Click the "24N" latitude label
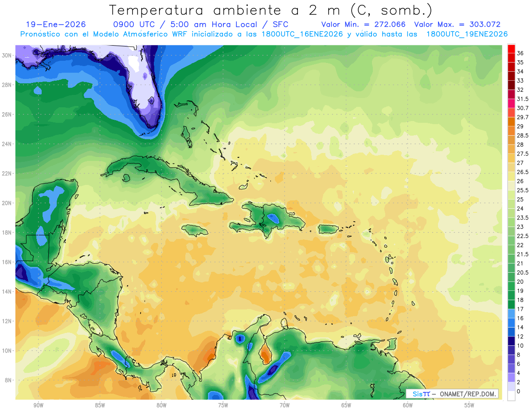This screenshot has width=532, height=411. 7,144
